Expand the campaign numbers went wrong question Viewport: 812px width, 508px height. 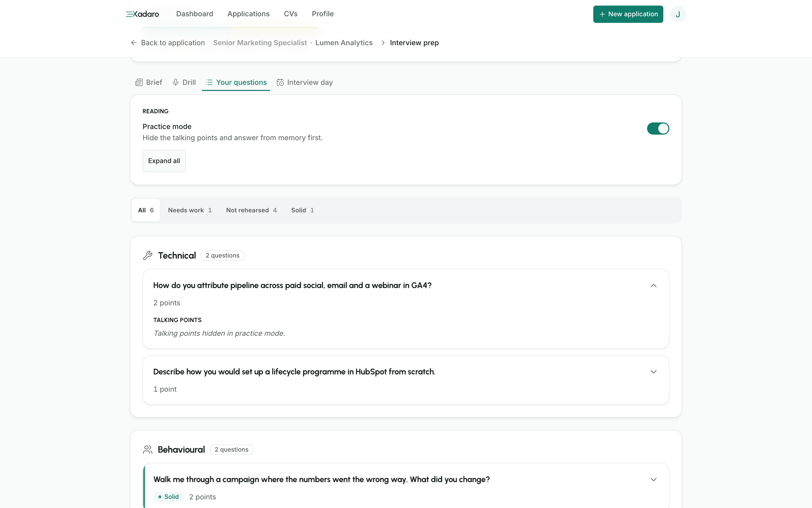654,480
